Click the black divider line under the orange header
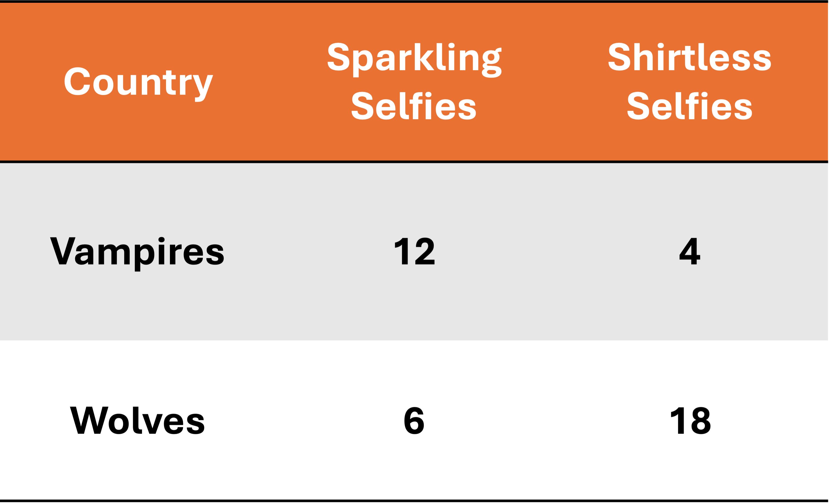831x504 pixels. click(x=414, y=162)
